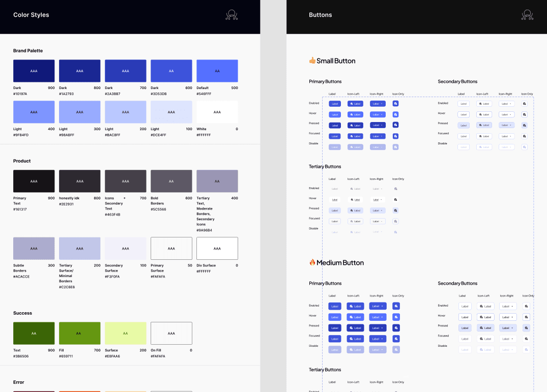
Task: Click the medium primary Disable Label button
Action: point(335,349)
